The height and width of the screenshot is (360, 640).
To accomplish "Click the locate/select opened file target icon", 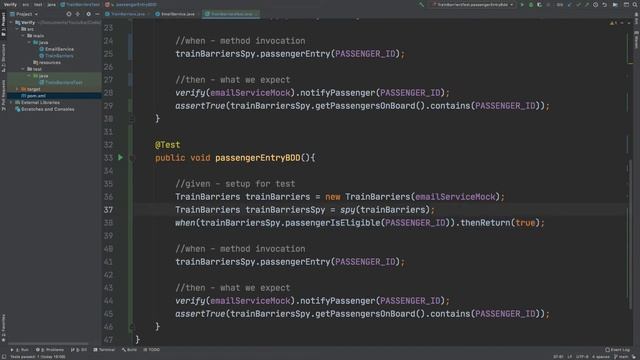I will click(69, 14).
